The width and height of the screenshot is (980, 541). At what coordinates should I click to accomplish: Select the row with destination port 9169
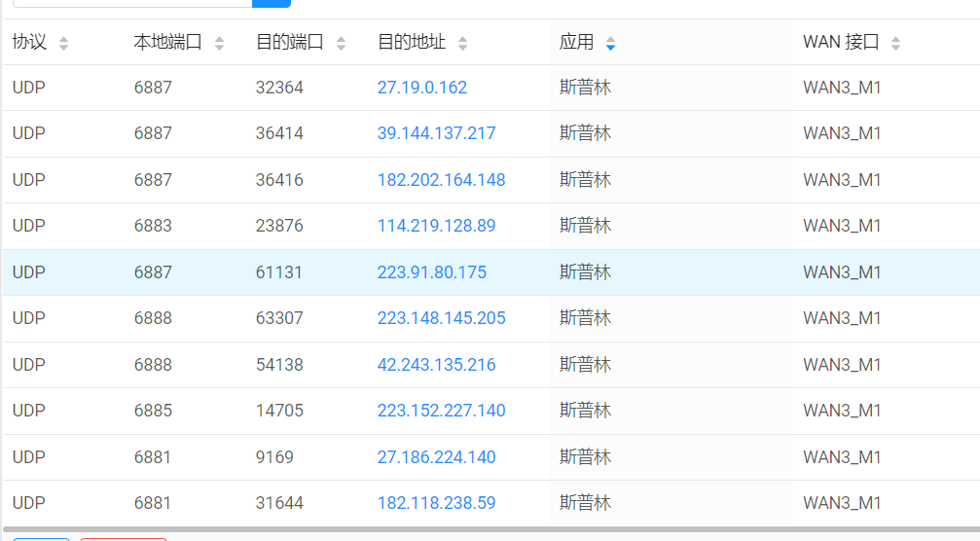pos(274,457)
